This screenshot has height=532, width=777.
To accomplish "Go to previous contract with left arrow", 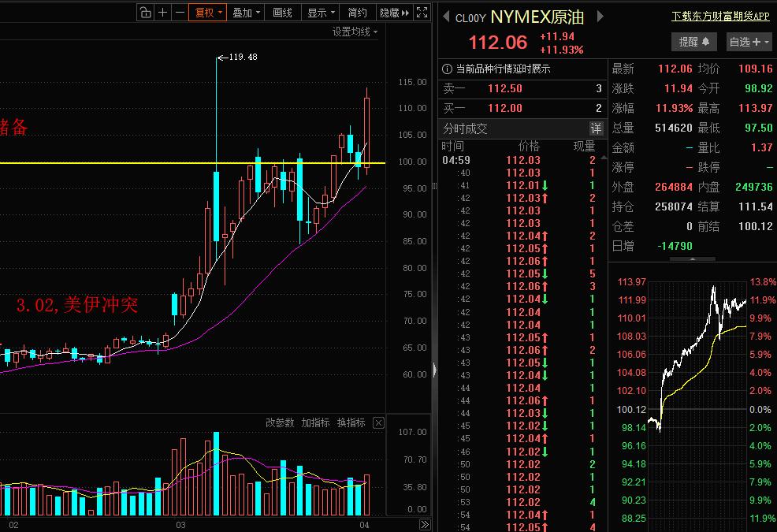I will click(446, 17).
